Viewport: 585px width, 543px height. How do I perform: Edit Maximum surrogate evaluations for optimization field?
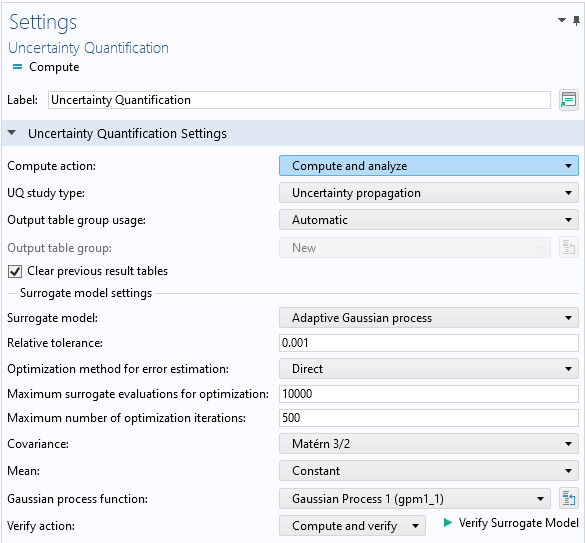pos(429,394)
